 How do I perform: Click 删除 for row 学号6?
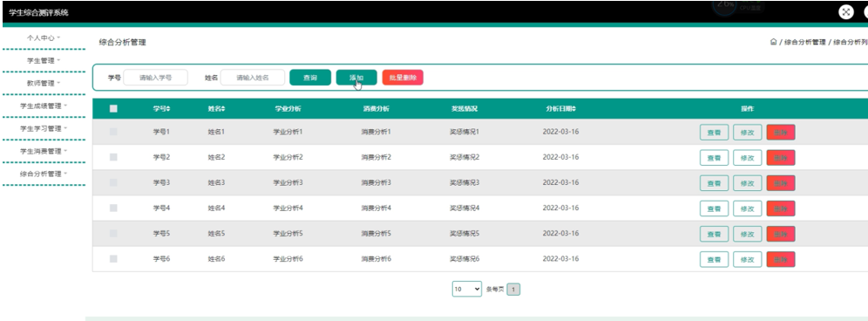(781, 259)
